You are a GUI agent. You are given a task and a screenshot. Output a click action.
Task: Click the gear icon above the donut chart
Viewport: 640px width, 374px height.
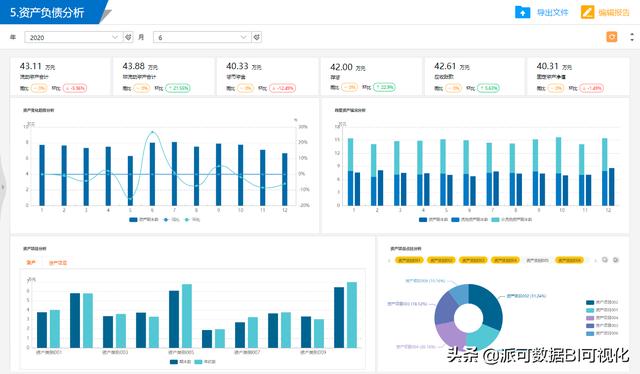coord(616,260)
